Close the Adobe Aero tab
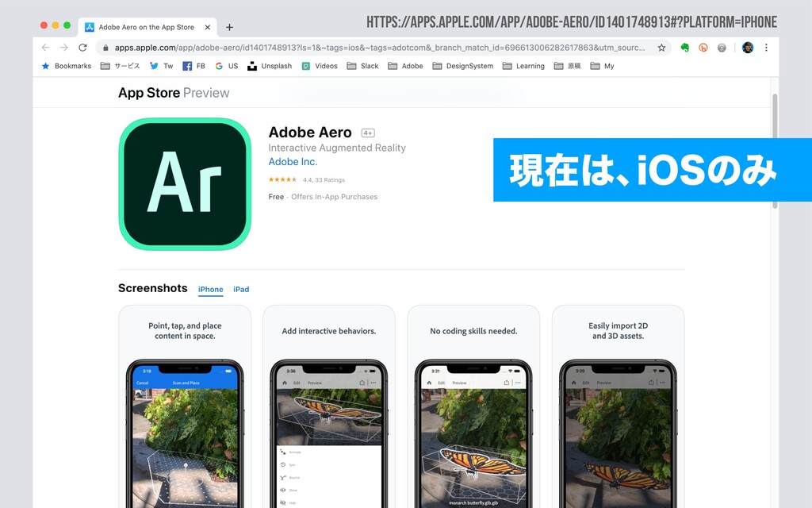This screenshot has width=812, height=508. [x=208, y=27]
